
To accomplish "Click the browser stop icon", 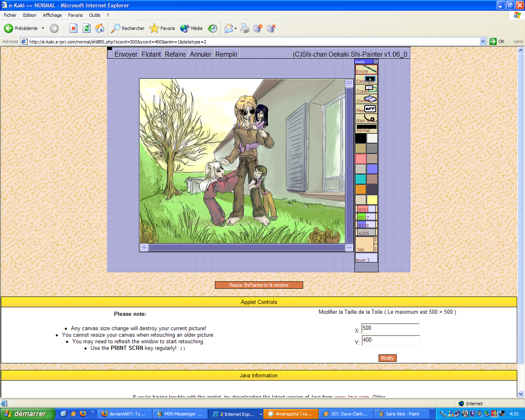I will click(73, 28).
